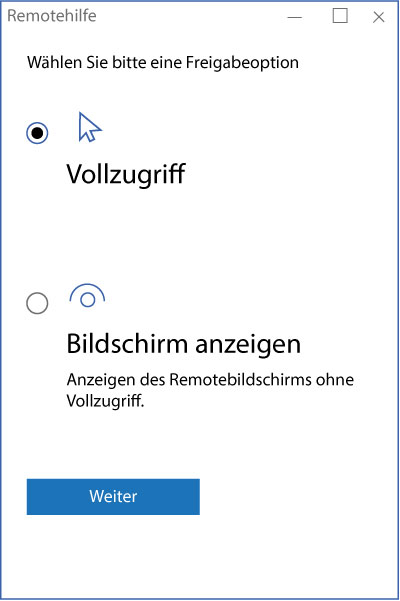This screenshot has width=400, height=601.
Task: Click the mouse pointer icon above Vollzugriff
Action: pos(90,127)
